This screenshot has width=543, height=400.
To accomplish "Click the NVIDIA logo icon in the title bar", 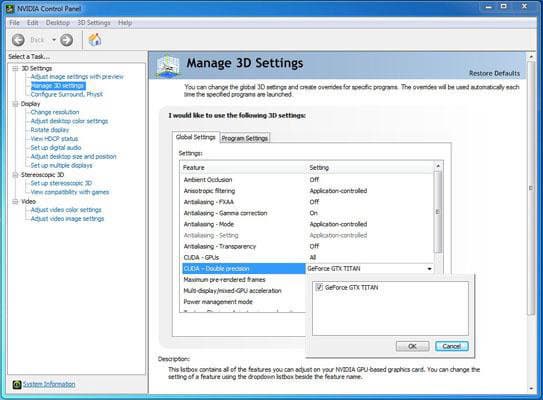I will [x=10, y=8].
